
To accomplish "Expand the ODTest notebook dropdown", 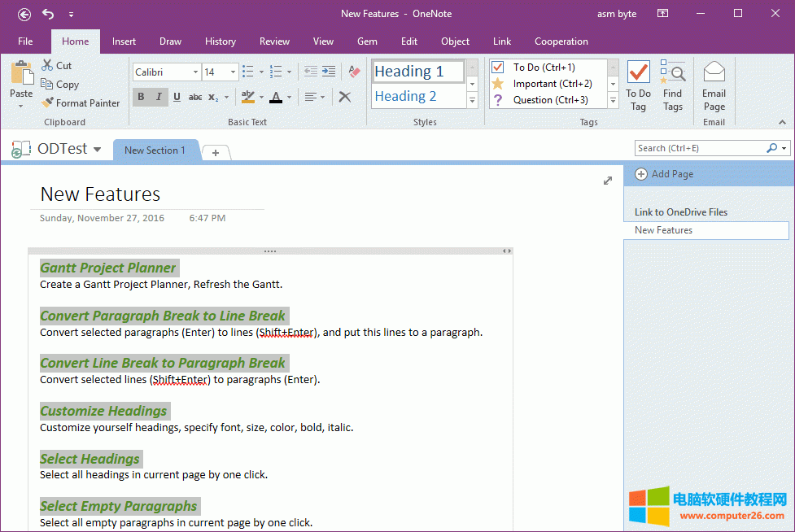I will pos(98,150).
